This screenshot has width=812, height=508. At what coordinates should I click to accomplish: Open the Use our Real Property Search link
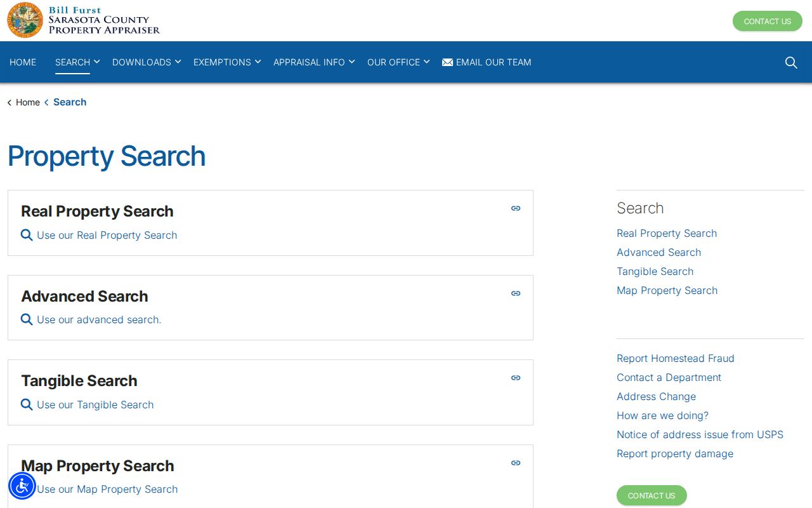pos(107,235)
